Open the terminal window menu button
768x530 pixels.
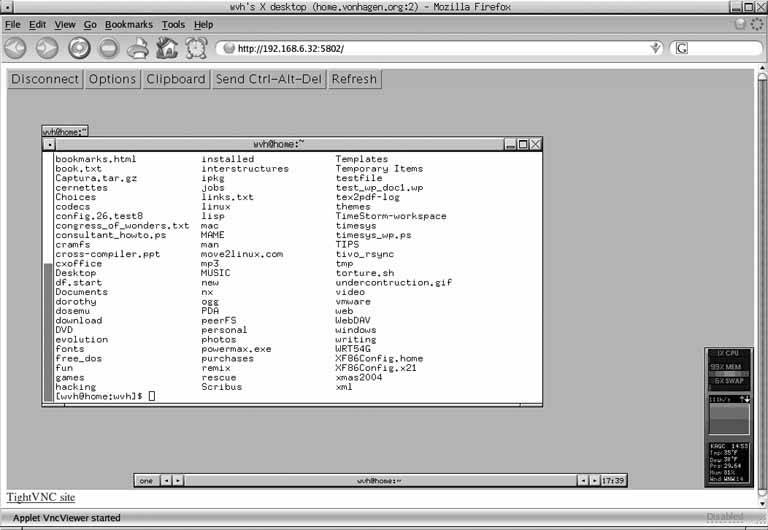coord(49,144)
